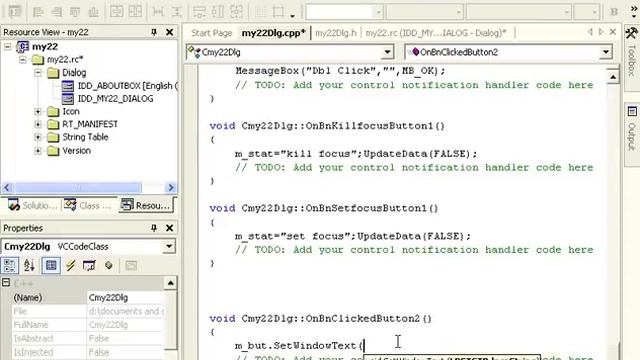Open the OnBnClickedButton2 members dropdown
640x360 pixels.
[606, 52]
